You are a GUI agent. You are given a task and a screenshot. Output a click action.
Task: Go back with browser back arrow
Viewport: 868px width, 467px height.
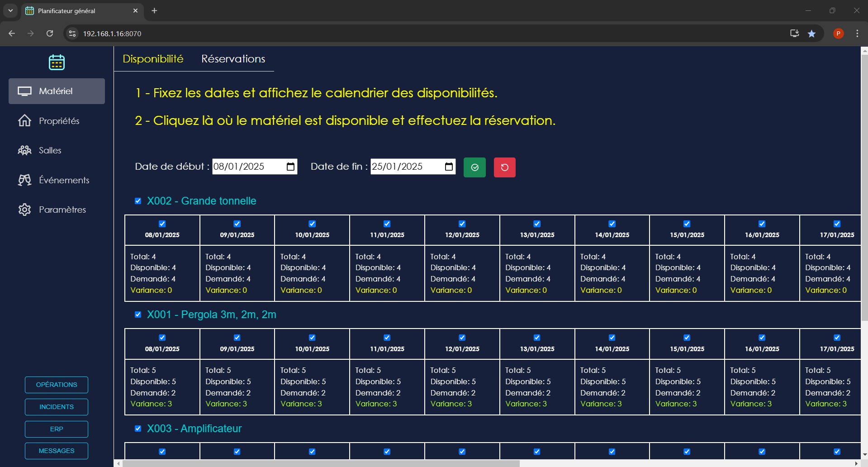pos(12,33)
